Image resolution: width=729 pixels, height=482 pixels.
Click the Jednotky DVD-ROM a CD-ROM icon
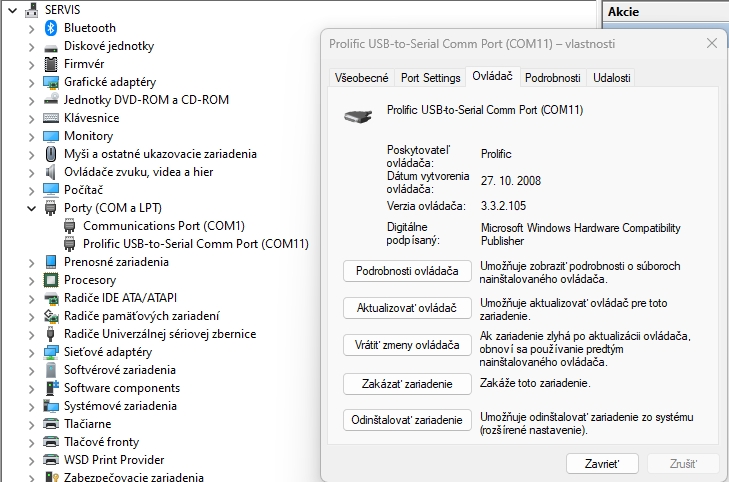tap(51, 99)
